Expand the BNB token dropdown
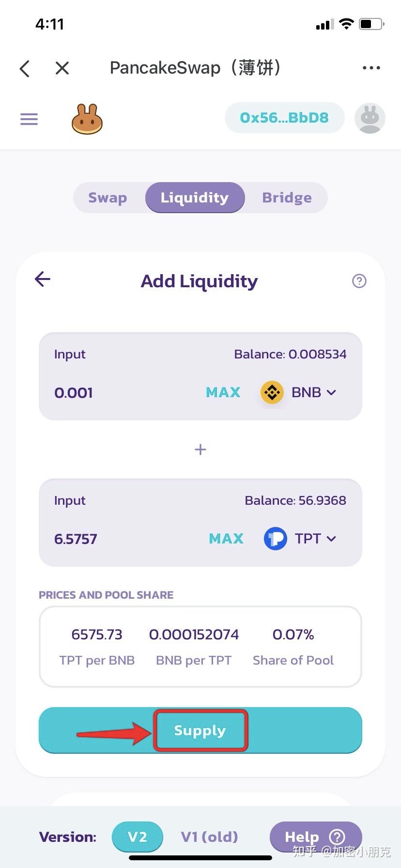The height and width of the screenshot is (868, 401). pyautogui.click(x=314, y=392)
